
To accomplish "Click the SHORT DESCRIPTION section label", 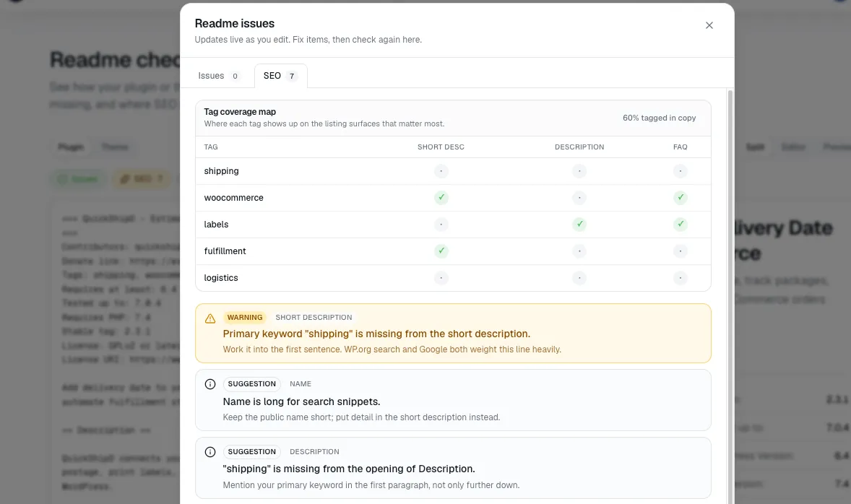I will 314,318.
